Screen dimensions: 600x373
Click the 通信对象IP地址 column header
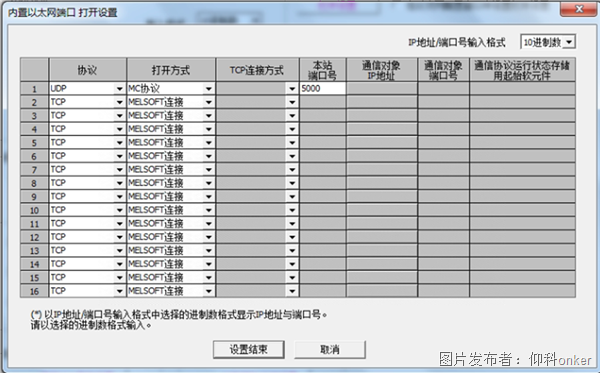pos(382,70)
